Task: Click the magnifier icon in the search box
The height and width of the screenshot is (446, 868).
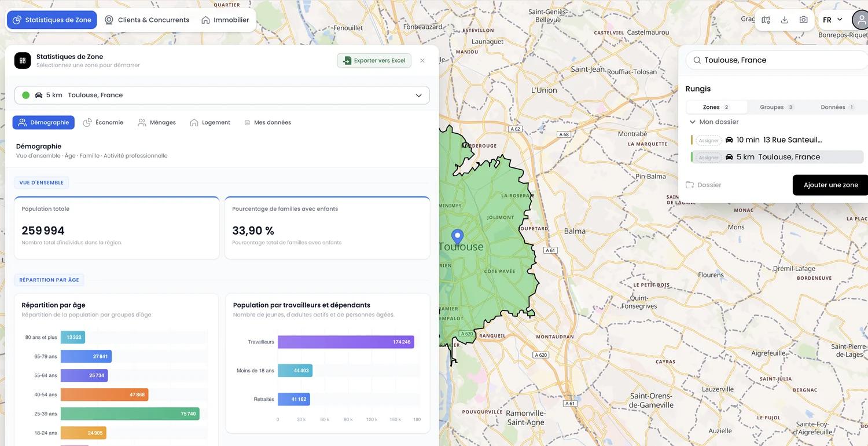Action: (697, 60)
